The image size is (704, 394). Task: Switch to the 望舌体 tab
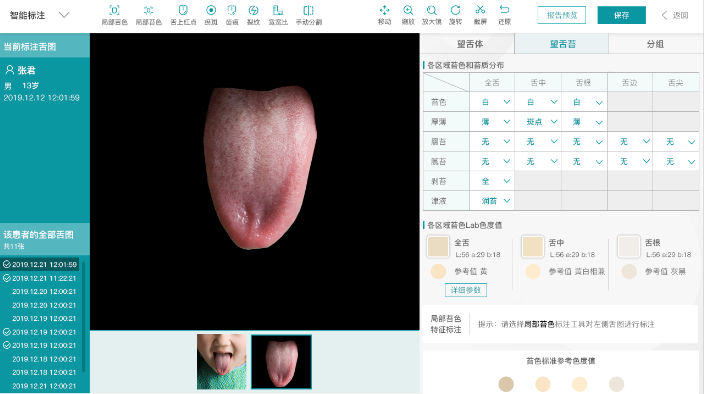point(469,44)
